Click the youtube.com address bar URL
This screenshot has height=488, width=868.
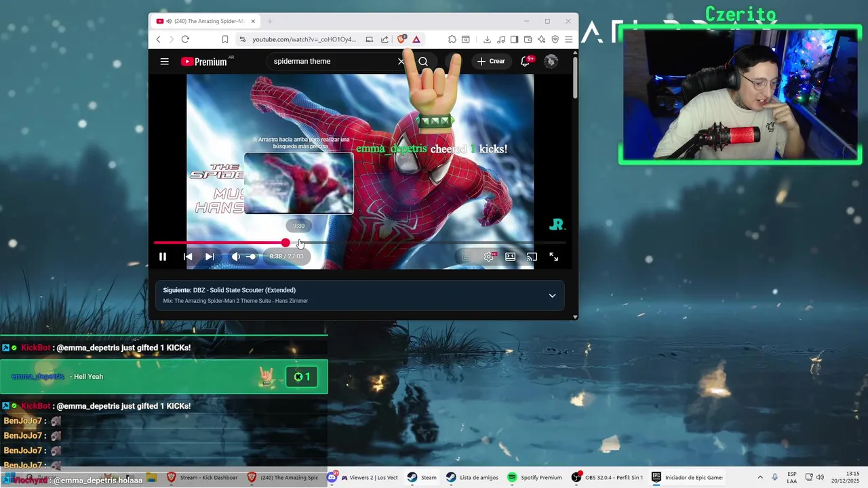[304, 39]
